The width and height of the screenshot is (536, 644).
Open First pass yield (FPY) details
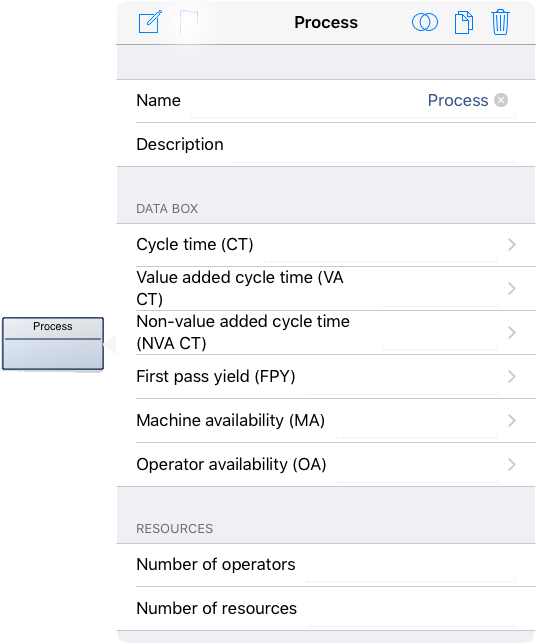tap(326, 377)
